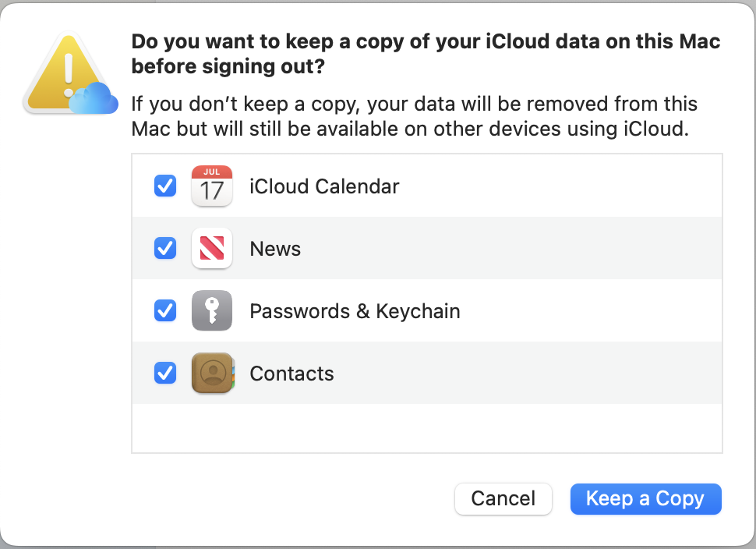The height and width of the screenshot is (549, 756).
Task: Select the News row label
Action: tap(275, 250)
